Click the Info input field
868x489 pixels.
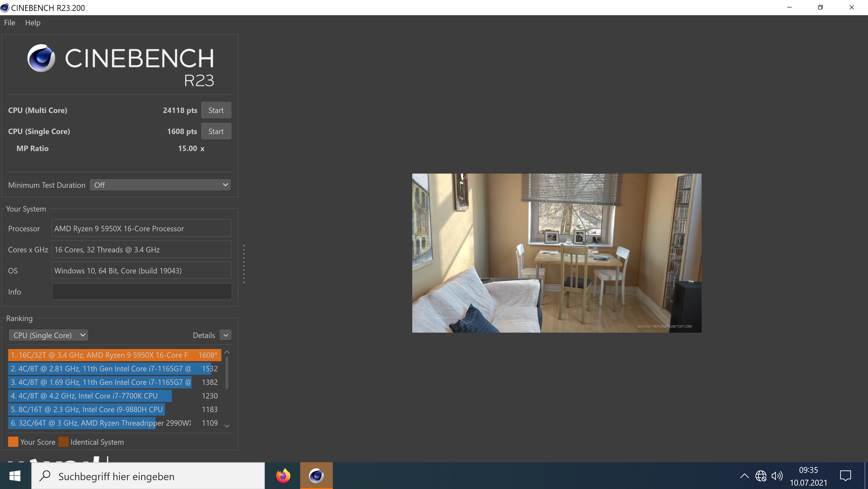141,292
